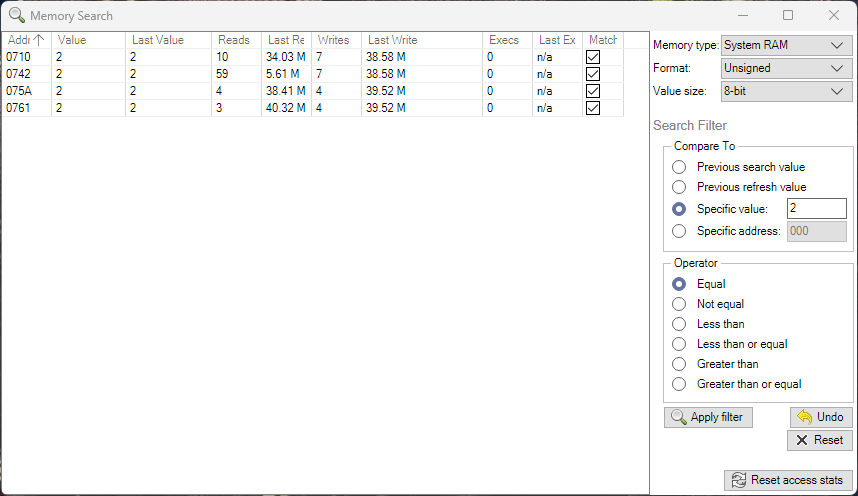Sort by the Value column header
The image size is (858, 496).
(x=88, y=40)
